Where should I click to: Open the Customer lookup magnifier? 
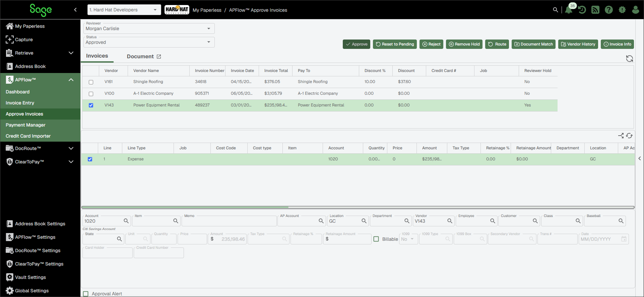(x=535, y=221)
